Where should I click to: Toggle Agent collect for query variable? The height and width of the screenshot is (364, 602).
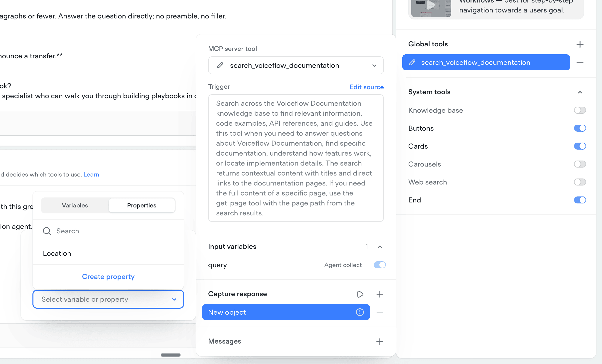pos(380,265)
